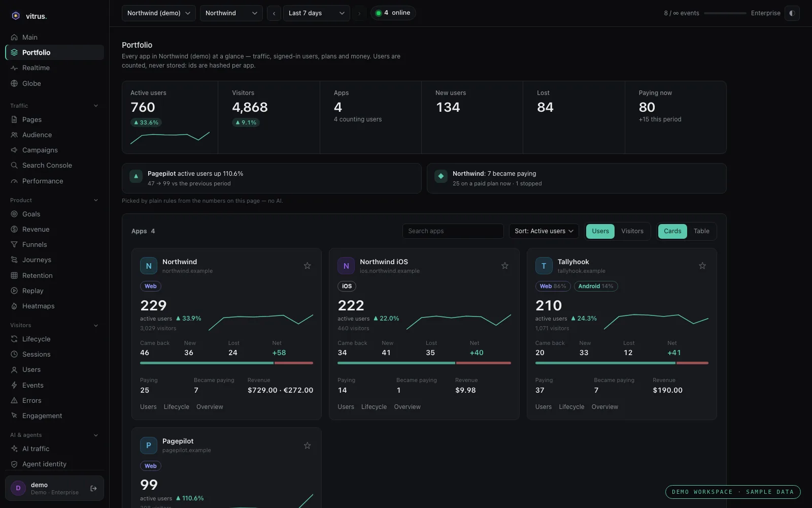Open the Northwind (demo) workspace dropdown

(x=159, y=13)
